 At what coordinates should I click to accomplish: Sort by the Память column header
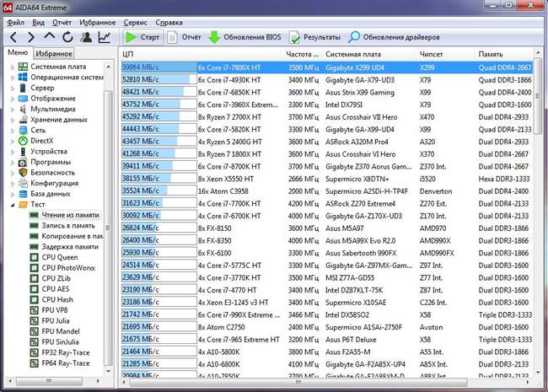pyautogui.click(x=505, y=54)
